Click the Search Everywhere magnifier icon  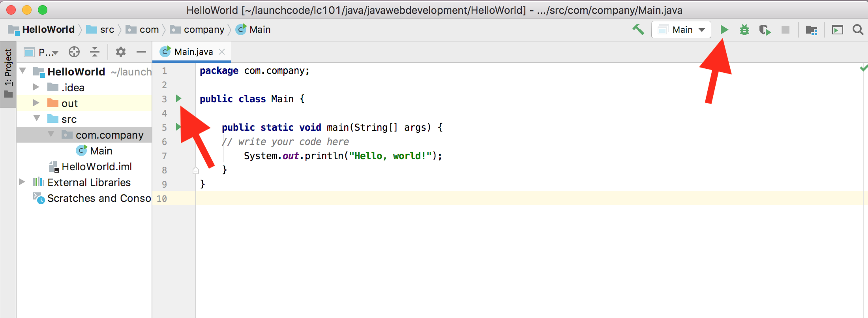858,30
